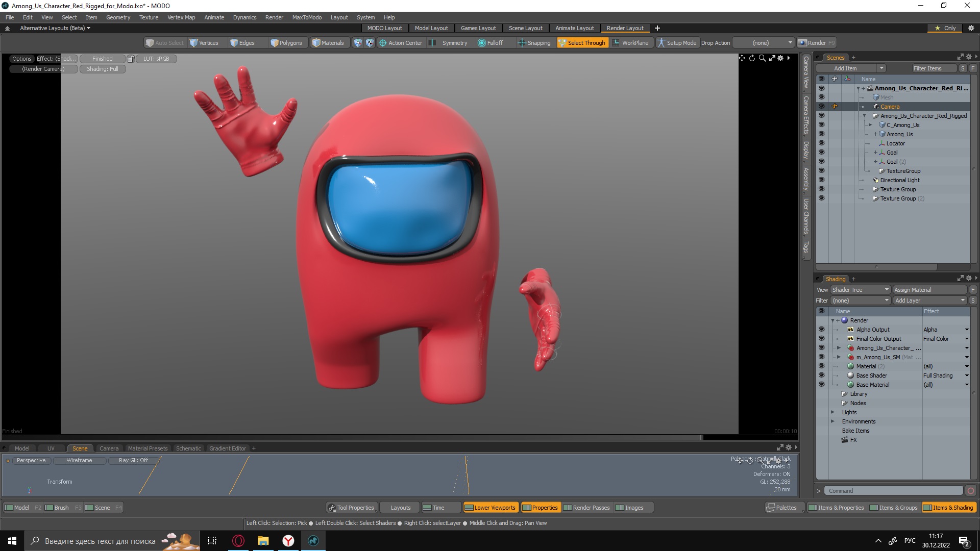Toggle Snapping on or off
This screenshot has height=551, width=980.
(534, 43)
